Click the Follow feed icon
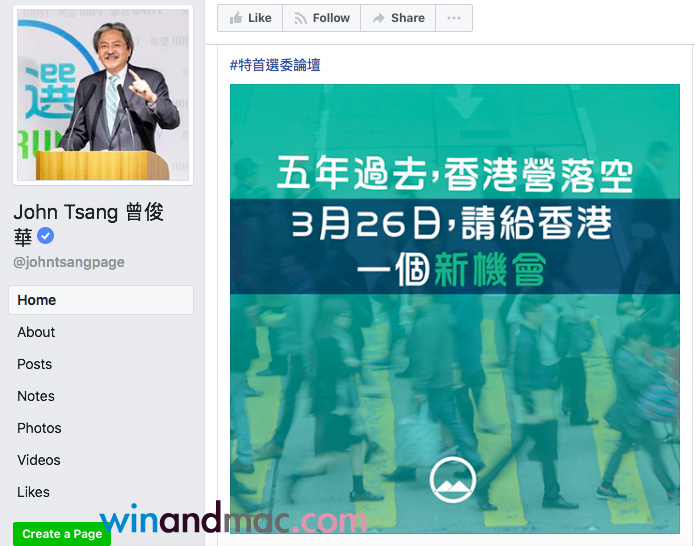695x546 pixels. click(x=301, y=18)
